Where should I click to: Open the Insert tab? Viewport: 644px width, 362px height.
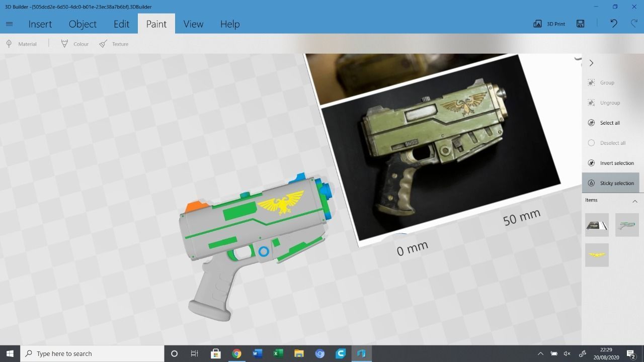40,24
